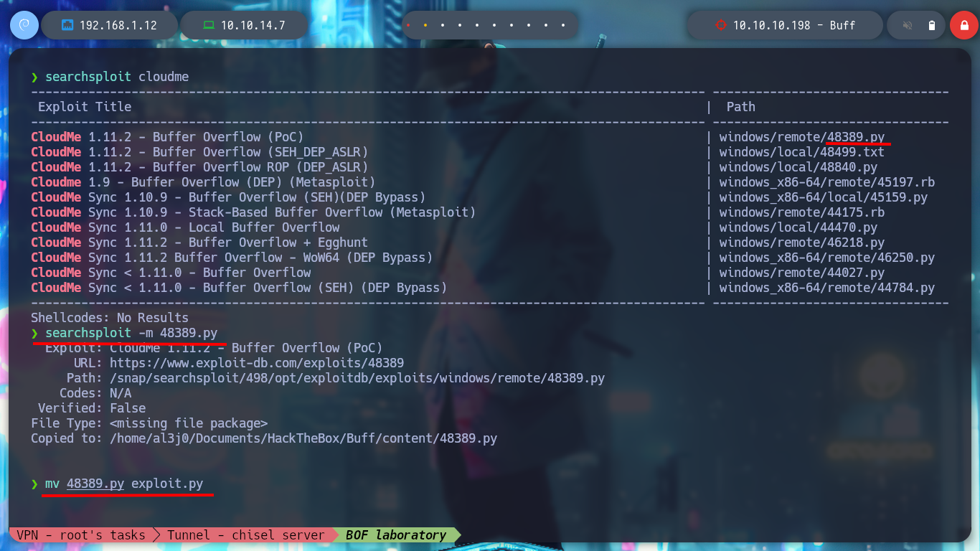Switch to the Tunnel - chisel server tab
Image resolution: width=980 pixels, height=551 pixels.
point(245,534)
